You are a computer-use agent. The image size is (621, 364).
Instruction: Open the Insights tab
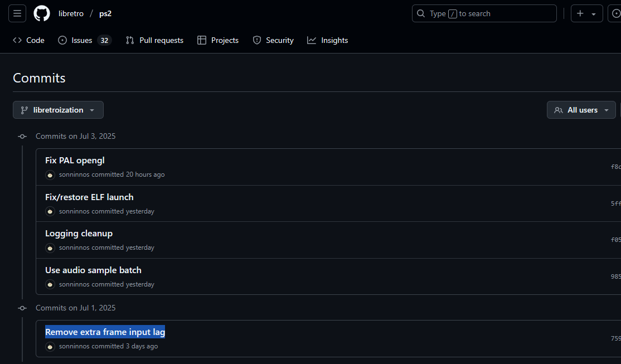coord(328,40)
